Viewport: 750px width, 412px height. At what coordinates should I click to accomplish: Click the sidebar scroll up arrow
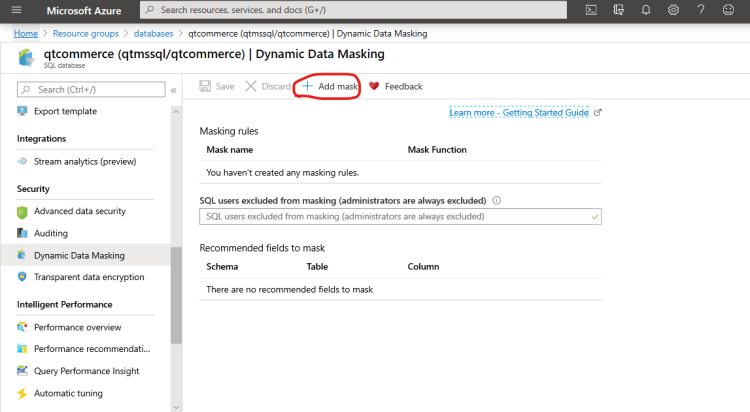point(176,111)
